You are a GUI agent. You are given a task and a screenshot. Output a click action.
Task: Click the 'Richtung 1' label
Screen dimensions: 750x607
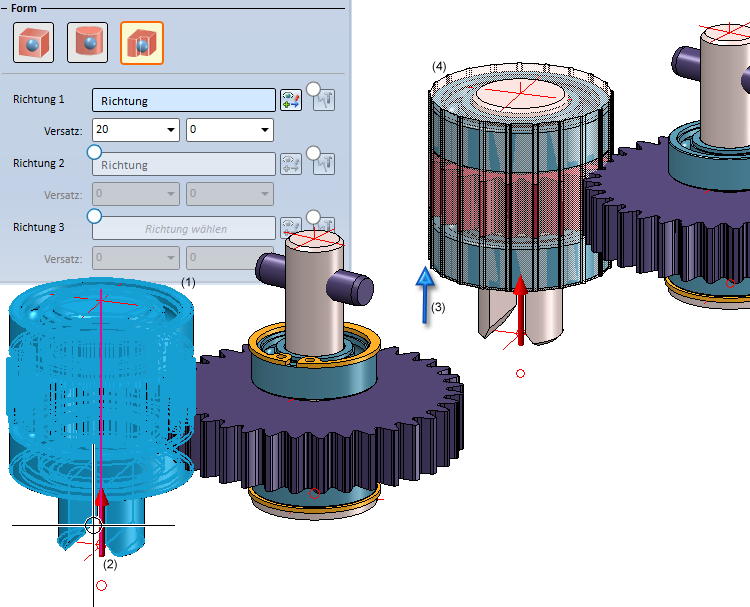[x=38, y=99]
